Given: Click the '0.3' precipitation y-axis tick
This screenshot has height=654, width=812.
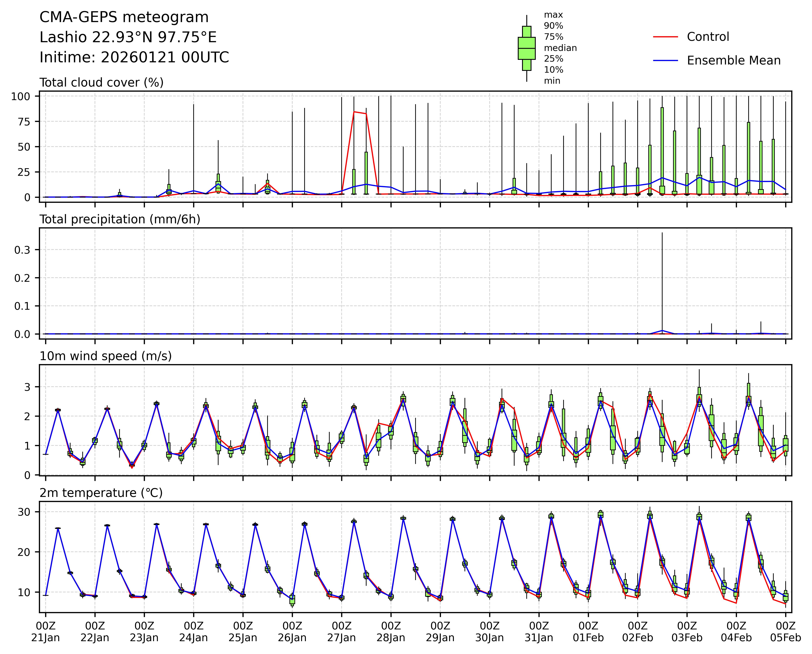Looking at the screenshot, I should 22,250.
